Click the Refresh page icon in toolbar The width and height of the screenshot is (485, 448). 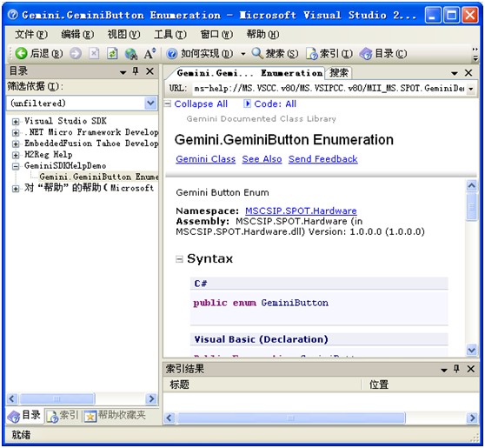pos(112,53)
